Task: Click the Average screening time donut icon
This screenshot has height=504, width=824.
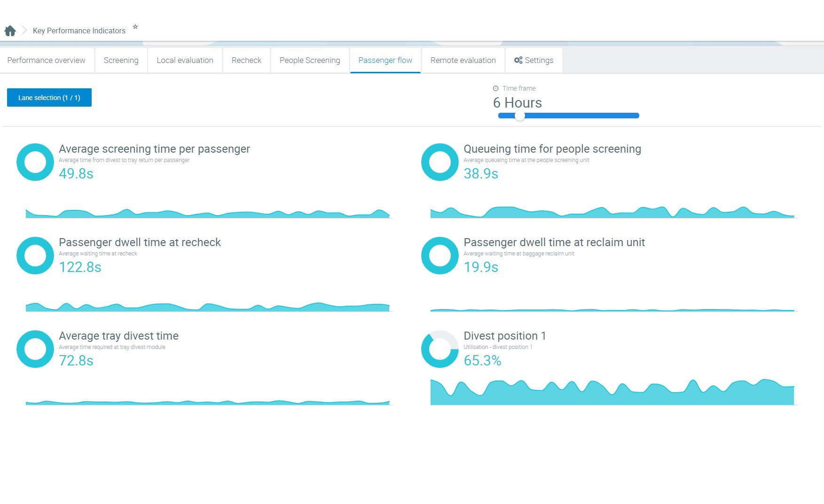Action: click(35, 162)
